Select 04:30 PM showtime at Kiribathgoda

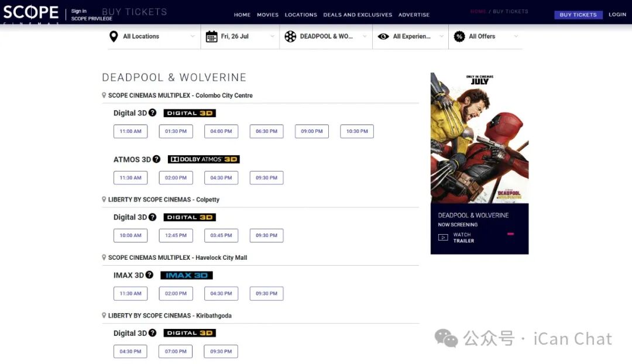130,352
